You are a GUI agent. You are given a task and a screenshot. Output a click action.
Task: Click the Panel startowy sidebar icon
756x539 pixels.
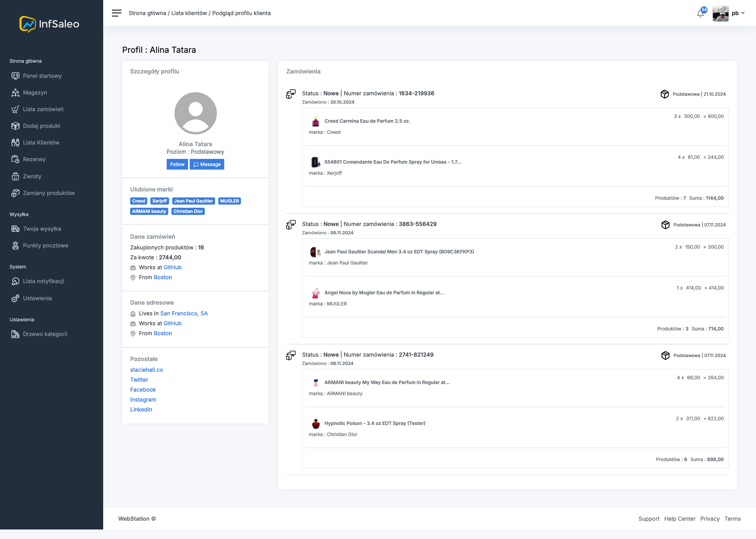click(15, 76)
